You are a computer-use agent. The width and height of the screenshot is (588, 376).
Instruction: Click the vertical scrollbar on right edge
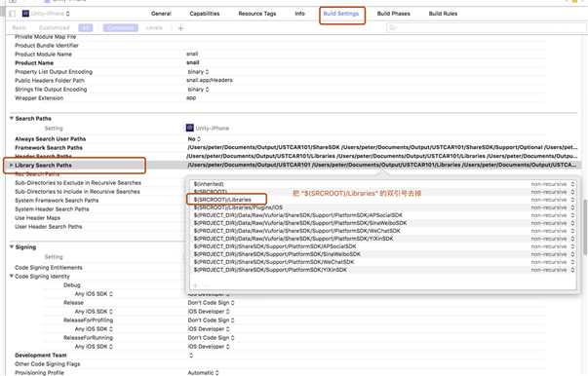[585, 227]
